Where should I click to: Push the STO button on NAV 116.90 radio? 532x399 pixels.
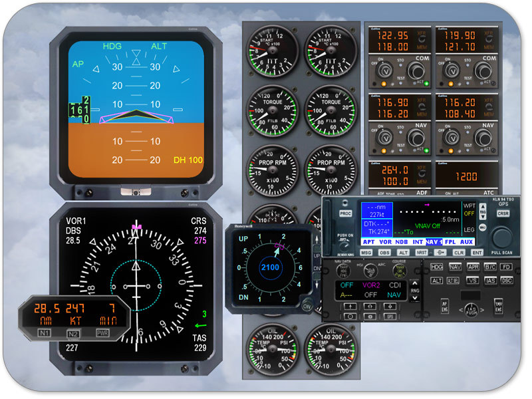point(401,132)
